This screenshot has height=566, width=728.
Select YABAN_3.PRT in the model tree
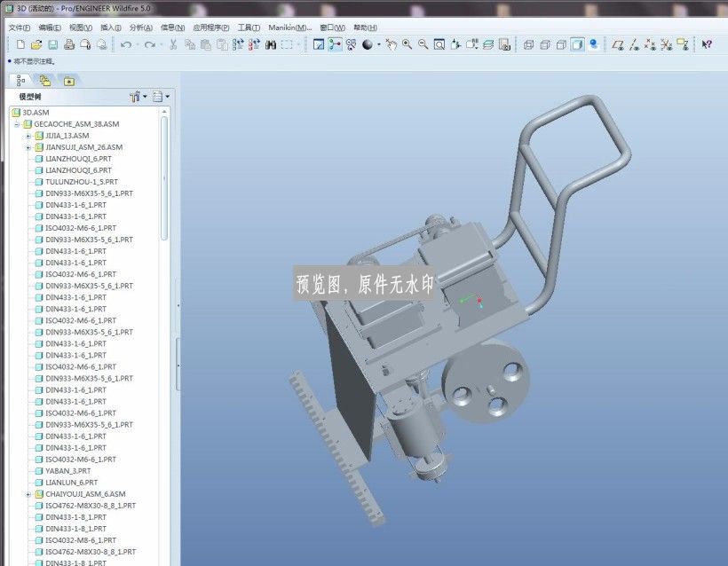(x=67, y=471)
